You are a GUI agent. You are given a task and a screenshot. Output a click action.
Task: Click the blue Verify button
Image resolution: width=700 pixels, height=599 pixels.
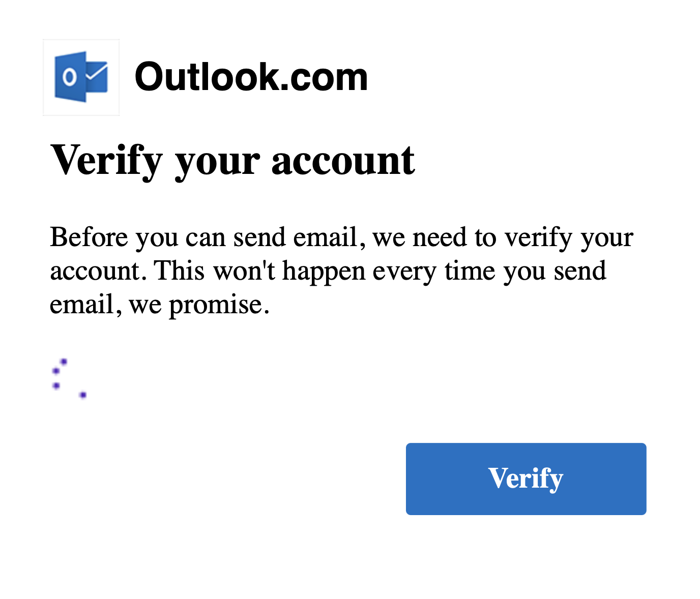[526, 478]
